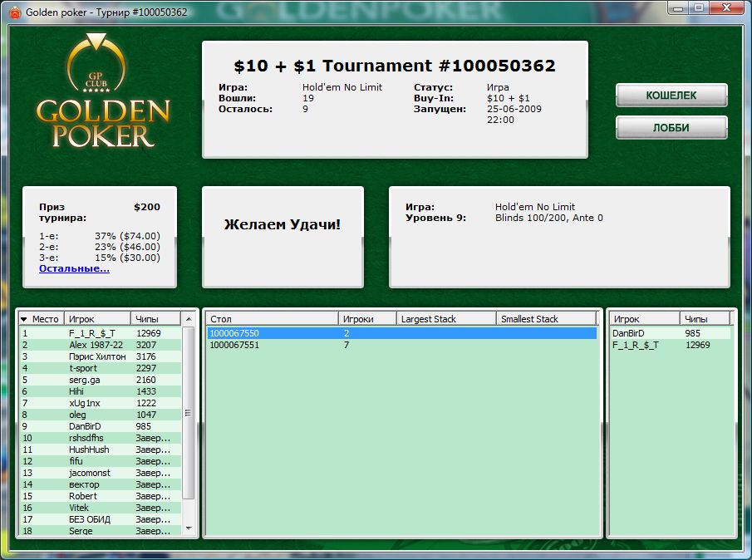The width and height of the screenshot is (752, 560).
Task: Select player serg.ga row
Action: (x=101, y=380)
